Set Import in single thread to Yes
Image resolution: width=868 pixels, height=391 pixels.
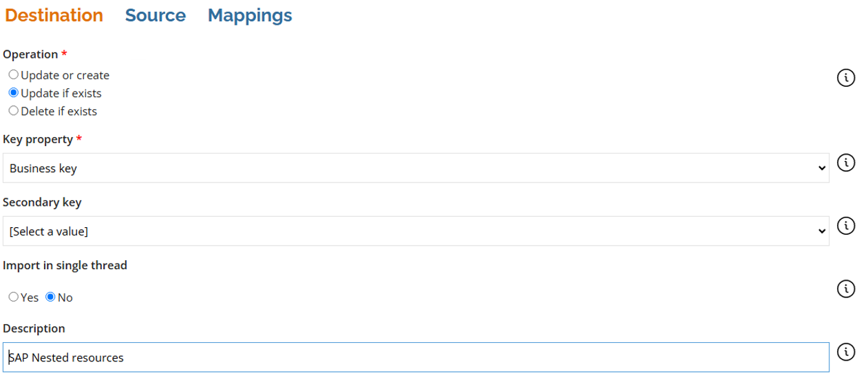pyautogui.click(x=14, y=297)
